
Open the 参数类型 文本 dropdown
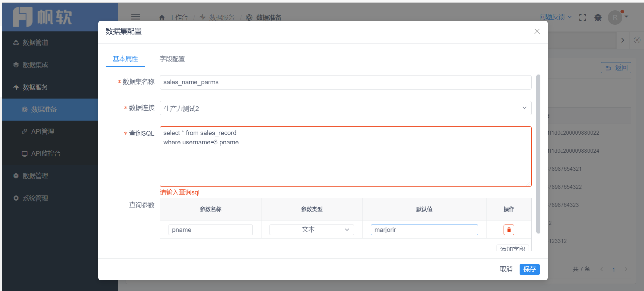click(312, 230)
